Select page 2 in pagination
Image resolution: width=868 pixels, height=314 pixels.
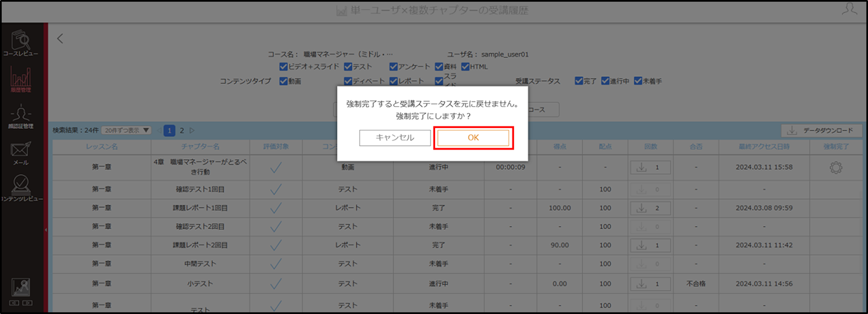pyautogui.click(x=182, y=130)
